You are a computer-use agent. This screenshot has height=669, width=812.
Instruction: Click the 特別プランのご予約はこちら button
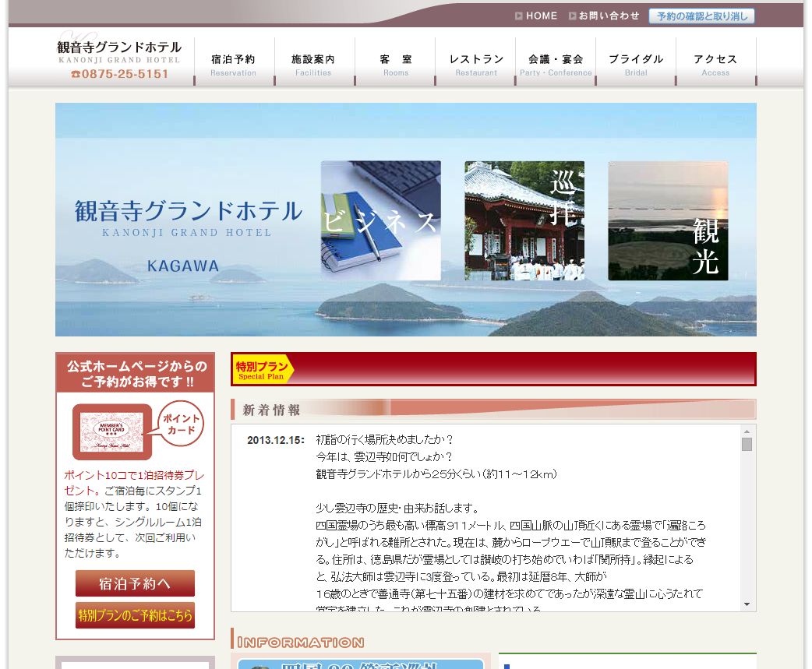click(x=135, y=615)
